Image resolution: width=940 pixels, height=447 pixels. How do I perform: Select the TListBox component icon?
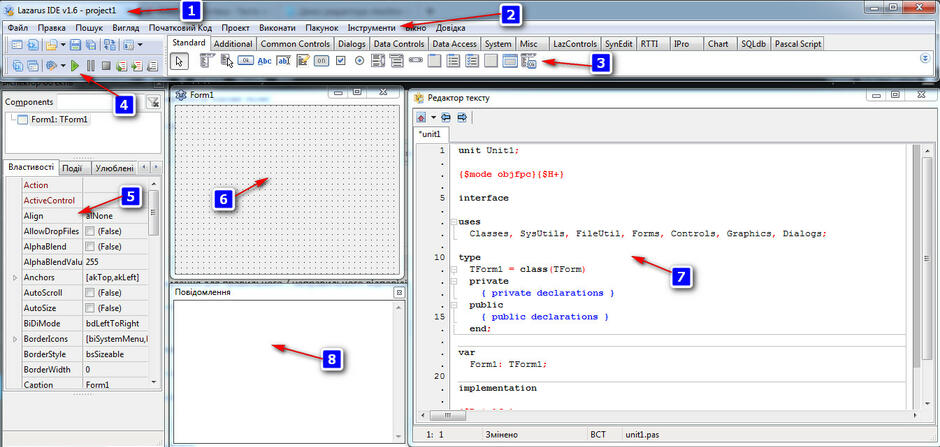pos(378,61)
